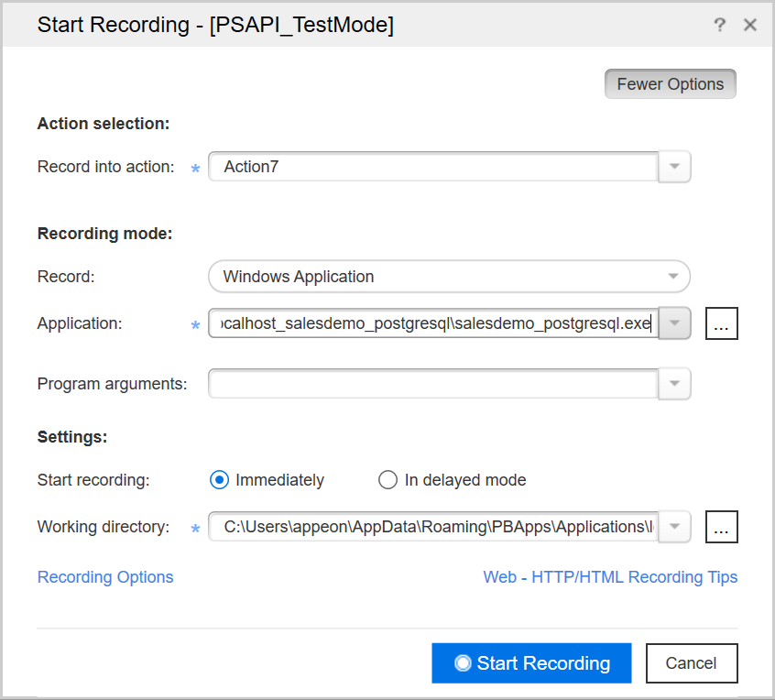775x700 pixels.
Task: Expand the Program arguments dropdown arrow
Action: (x=675, y=384)
